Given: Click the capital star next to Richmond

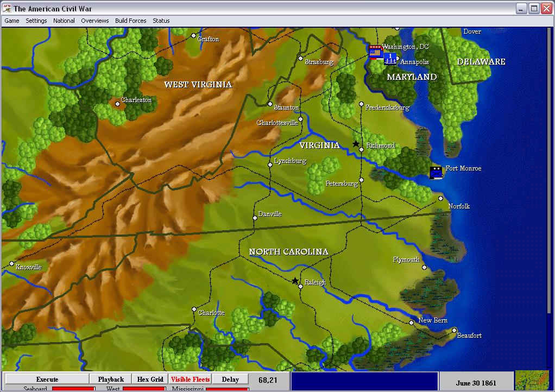Looking at the screenshot, I should [x=356, y=144].
